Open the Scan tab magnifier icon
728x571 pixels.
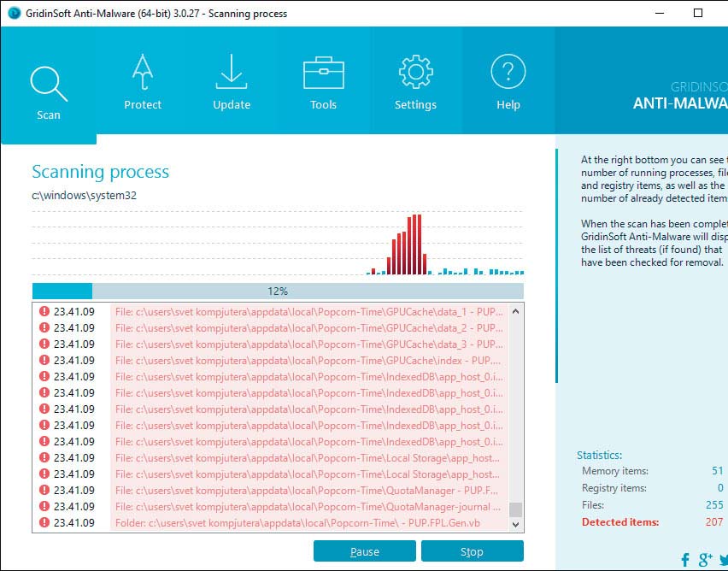click(49, 84)
